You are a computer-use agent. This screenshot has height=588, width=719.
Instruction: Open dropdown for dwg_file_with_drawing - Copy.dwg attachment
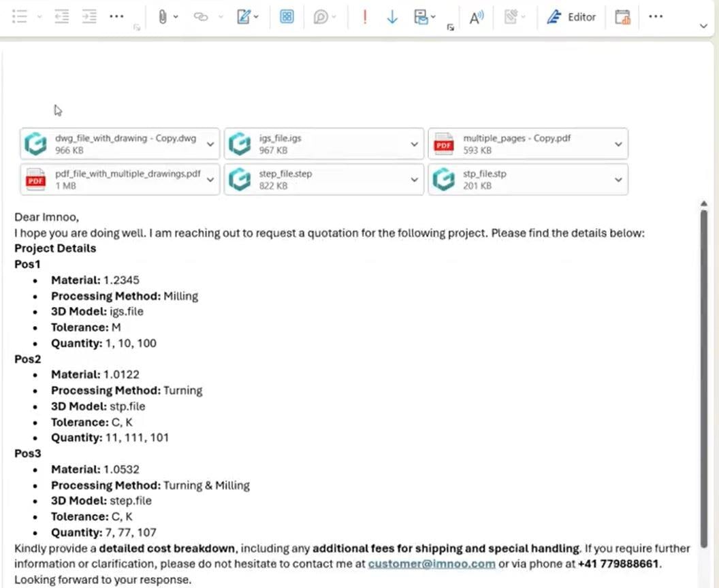click(x=210, y=144)
